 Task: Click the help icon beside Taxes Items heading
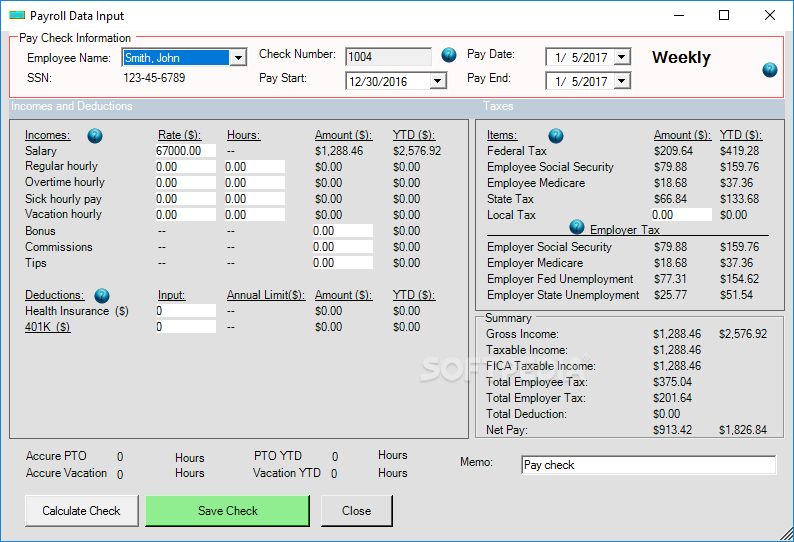555,136
